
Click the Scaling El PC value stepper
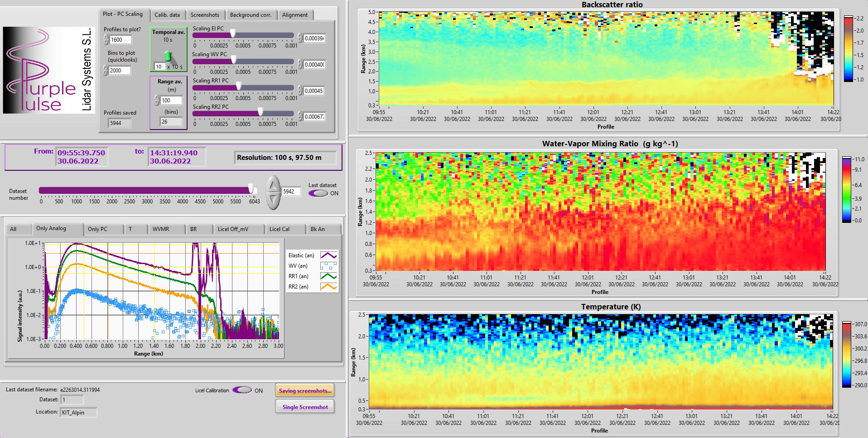300,38
